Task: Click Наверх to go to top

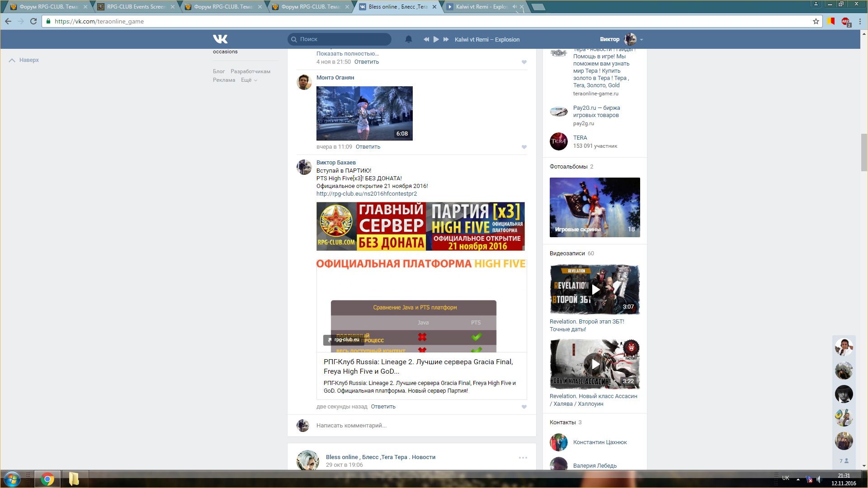Action: [x=24, y=60]
